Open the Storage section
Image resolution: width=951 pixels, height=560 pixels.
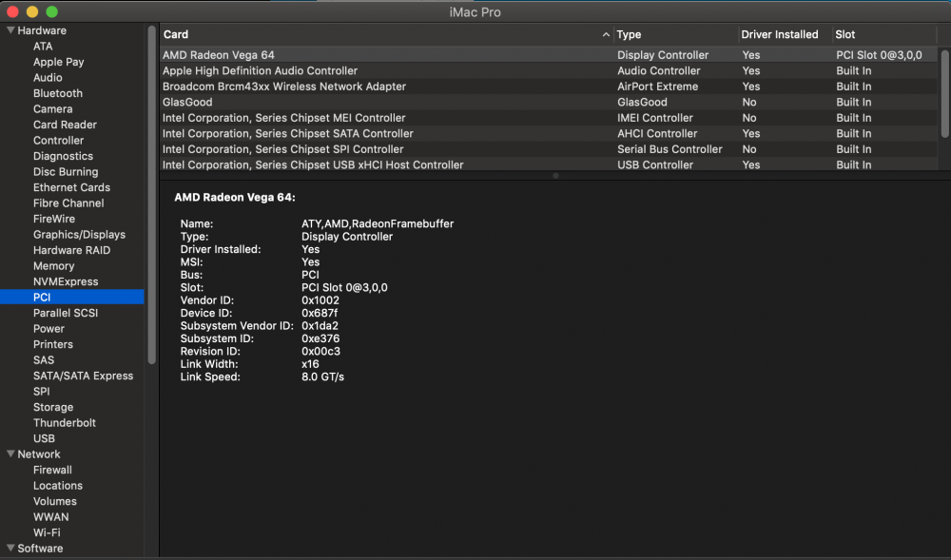point(52,407)
